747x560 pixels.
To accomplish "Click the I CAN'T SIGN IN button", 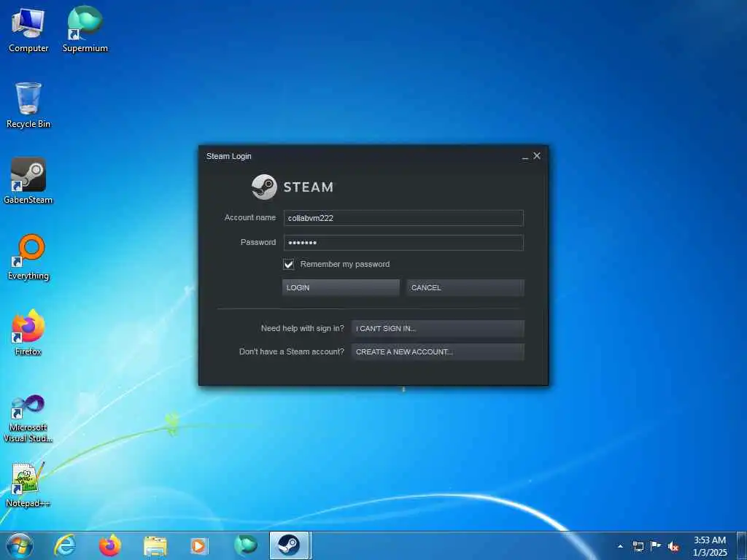I will coord(438,328).
